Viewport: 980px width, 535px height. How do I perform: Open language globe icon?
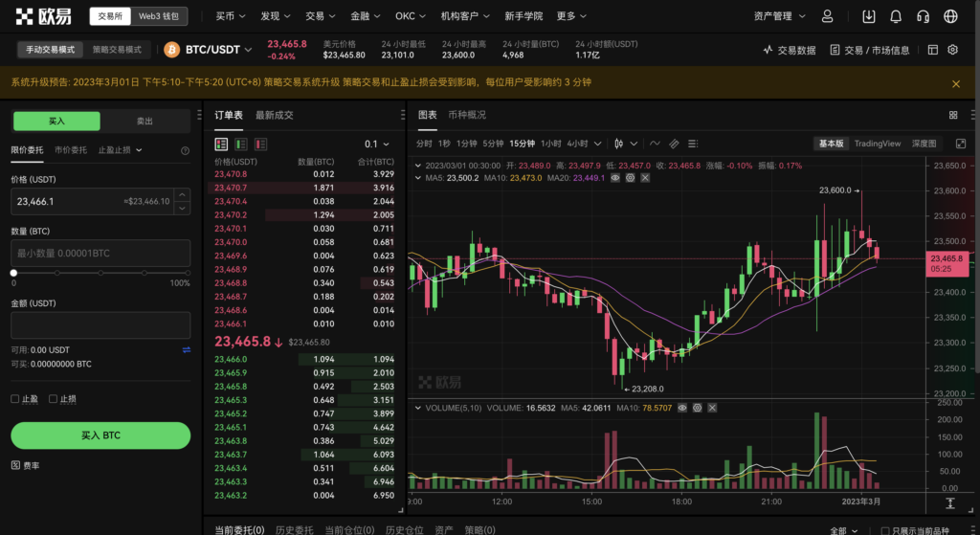(950, 16)
